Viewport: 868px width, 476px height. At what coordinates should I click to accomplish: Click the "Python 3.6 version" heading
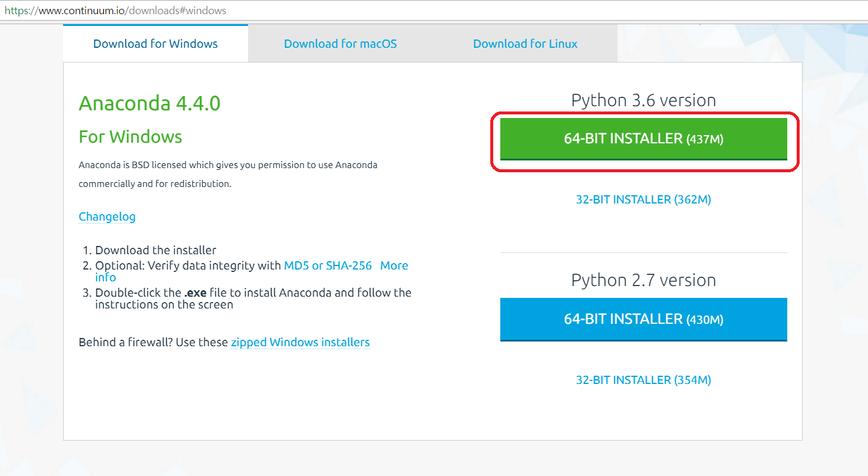643,100
